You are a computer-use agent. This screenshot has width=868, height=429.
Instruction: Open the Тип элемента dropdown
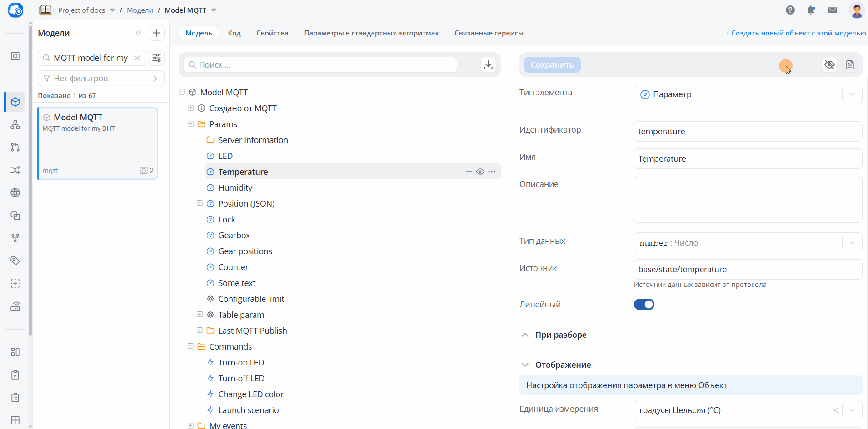[x=748, y=94]
